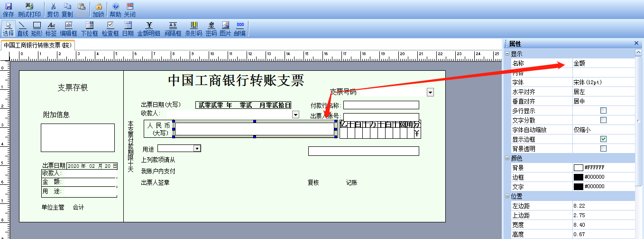Click the properties panel vertical scrollbar
Screen dimensions: 644x239
639,121
